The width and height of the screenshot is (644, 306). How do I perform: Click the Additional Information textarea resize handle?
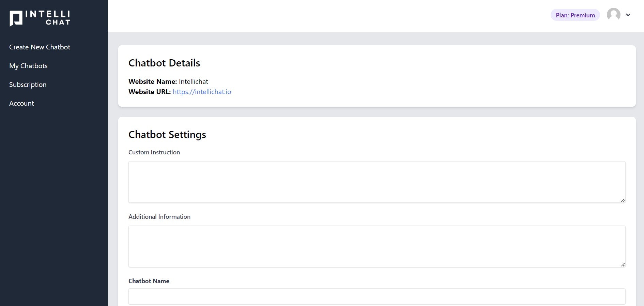click(x=623, y=264)
